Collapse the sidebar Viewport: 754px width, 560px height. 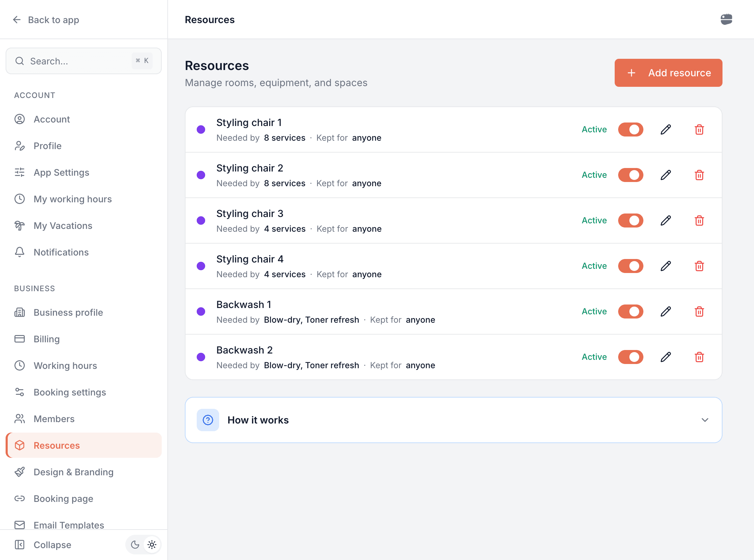pyautogui.click(x=43, y=545)
